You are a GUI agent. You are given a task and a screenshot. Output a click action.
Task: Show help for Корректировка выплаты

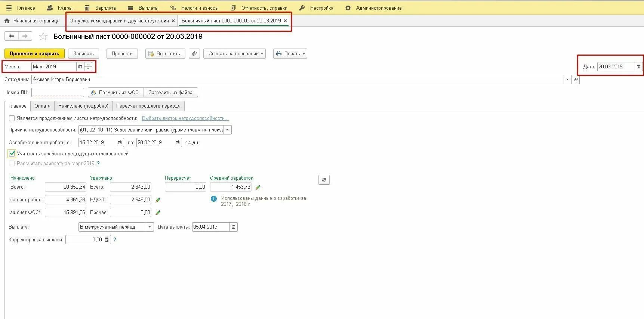click(x=115, y=240)
